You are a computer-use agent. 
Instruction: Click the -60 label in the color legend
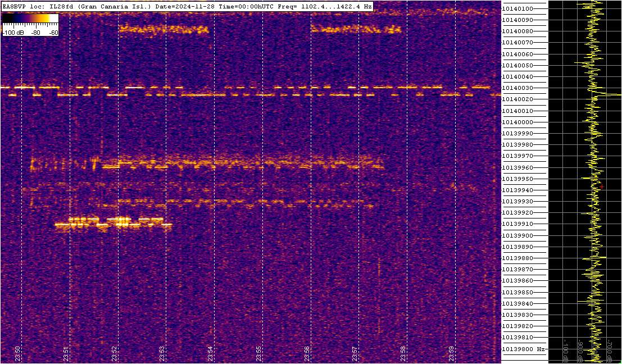[x=53, y=33]
